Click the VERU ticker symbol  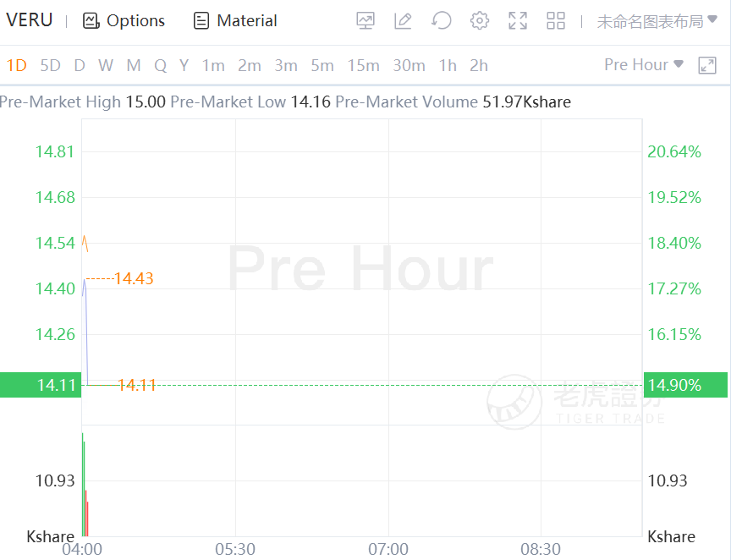30,20
